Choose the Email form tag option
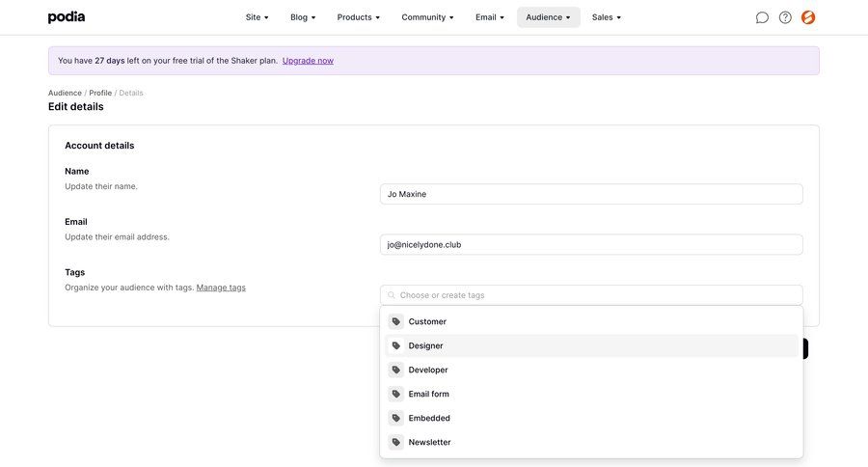The width and height of the screenshot is (868, 467). 591,394
